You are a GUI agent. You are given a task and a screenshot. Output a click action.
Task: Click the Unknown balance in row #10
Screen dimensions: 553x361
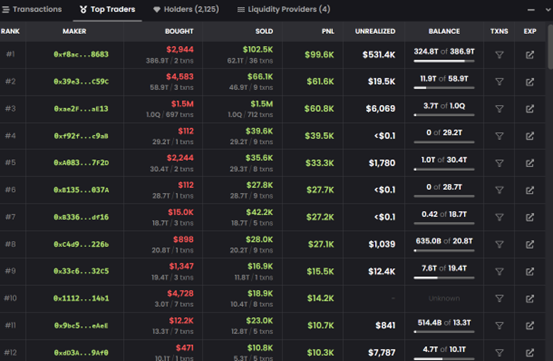coord(444,299)
